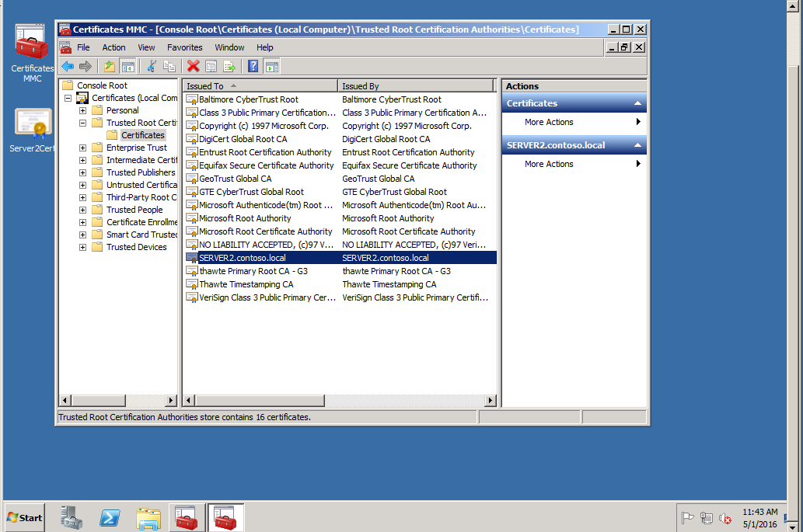The width and height of the screenshot is (803, 532).
Task: Click the muted volume tray icon
Action: [x=724, y=519]
